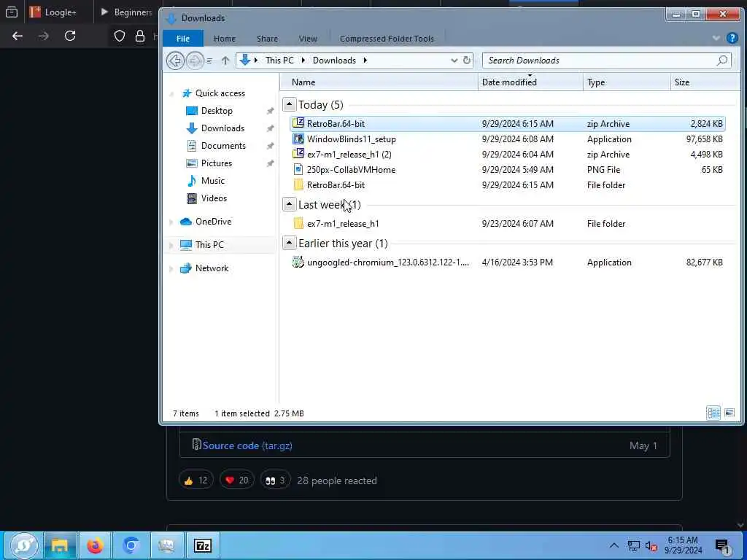The width and height of the screenshot is (747, 560).
Task: Open the recent locations dropdown arrow
Action: coord(209,61)
